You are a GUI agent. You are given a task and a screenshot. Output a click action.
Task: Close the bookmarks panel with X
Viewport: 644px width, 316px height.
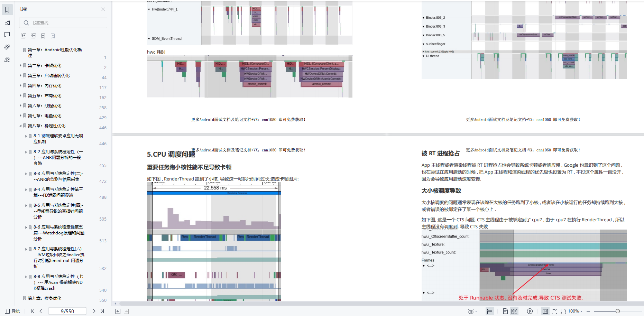(103, 9)
